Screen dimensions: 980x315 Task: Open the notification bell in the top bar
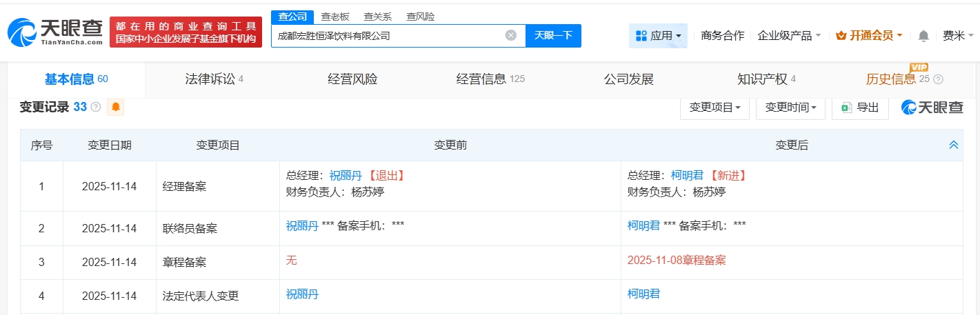tap(923, 35)
